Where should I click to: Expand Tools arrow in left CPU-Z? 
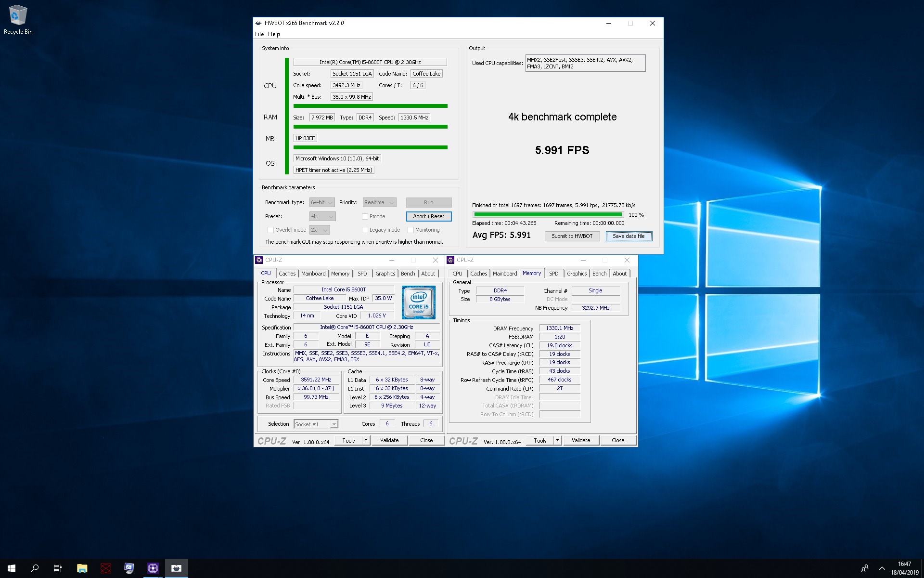tap(366, 440)
